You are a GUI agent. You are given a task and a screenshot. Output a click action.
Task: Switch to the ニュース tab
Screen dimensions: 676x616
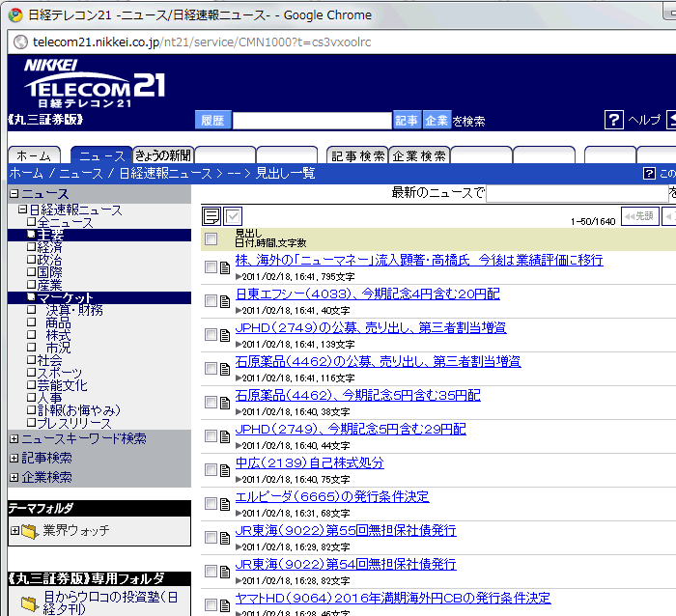pos(101,155)
